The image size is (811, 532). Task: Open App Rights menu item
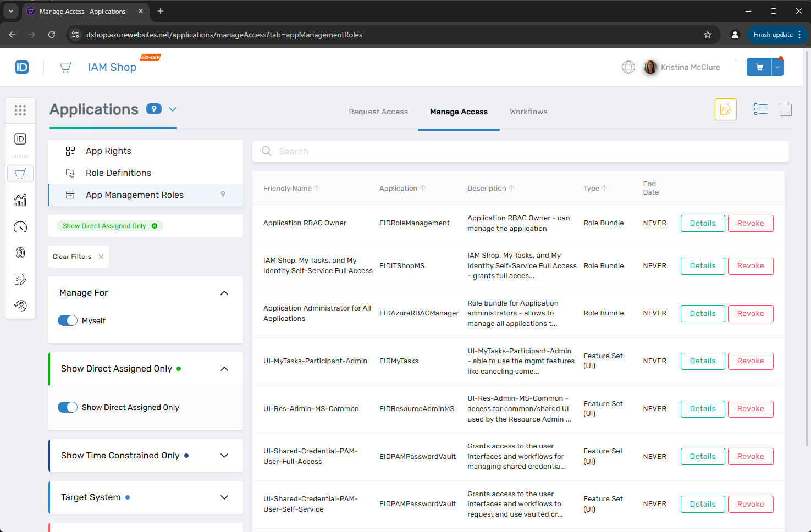click(x=146, y=151)
